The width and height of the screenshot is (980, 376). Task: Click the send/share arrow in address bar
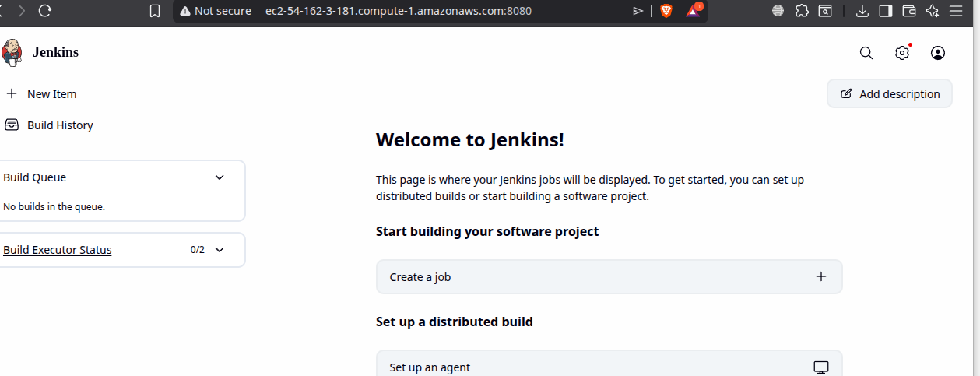pos(638,11)
